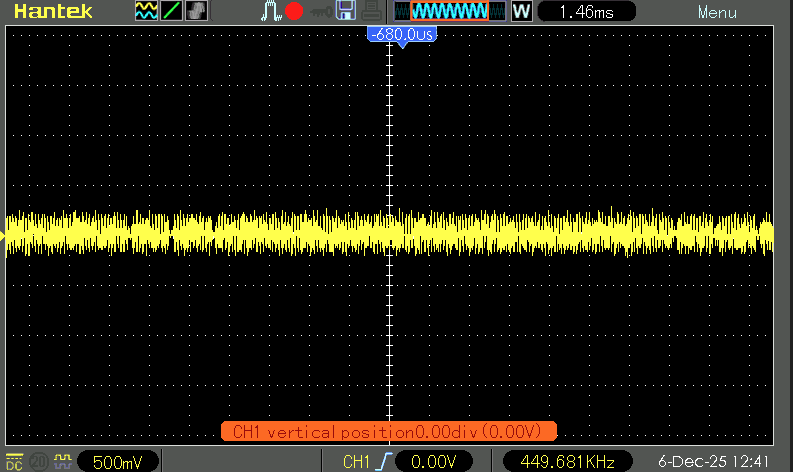Select the green diagonal line icon

(x=171, y=12)
